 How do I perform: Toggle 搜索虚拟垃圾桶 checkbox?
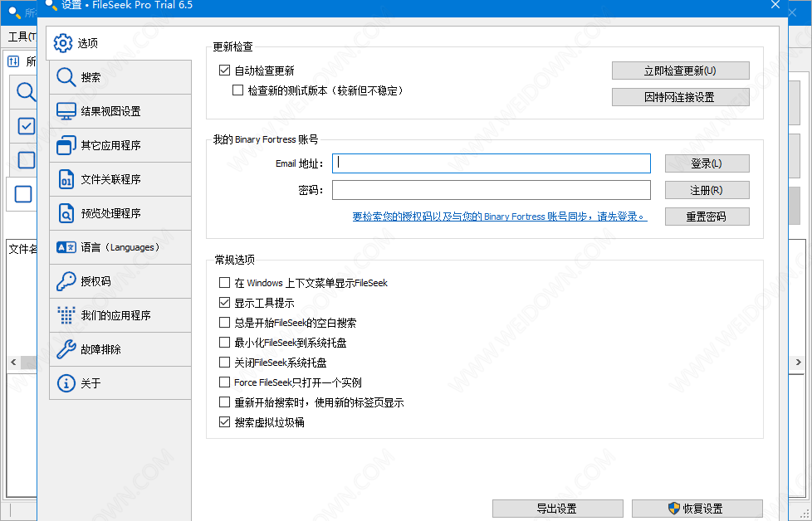224,421
